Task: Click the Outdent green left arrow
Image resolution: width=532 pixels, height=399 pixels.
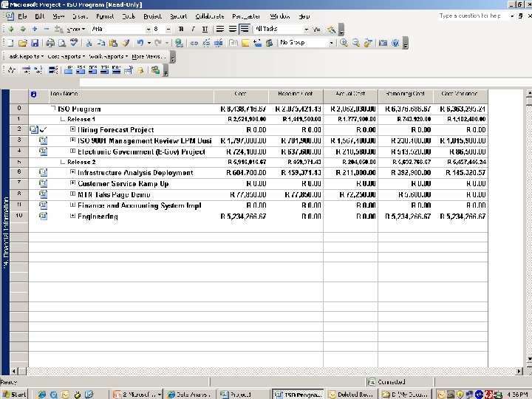Action: 11,29
